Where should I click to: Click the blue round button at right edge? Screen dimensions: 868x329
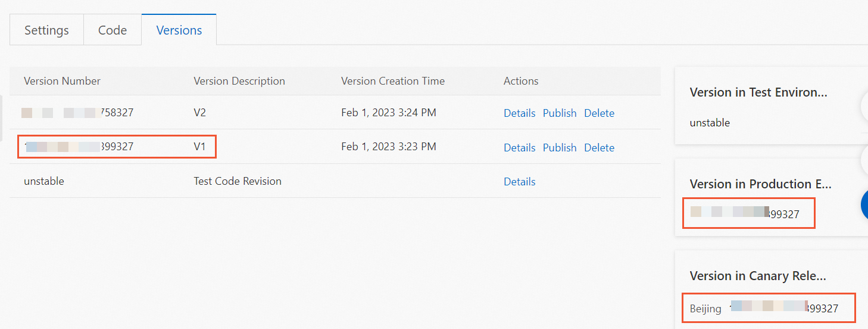864,205
